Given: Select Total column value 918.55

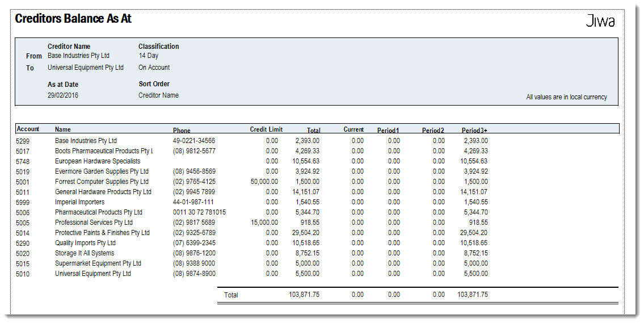Looking at the screenshot, I should [310, 223].
